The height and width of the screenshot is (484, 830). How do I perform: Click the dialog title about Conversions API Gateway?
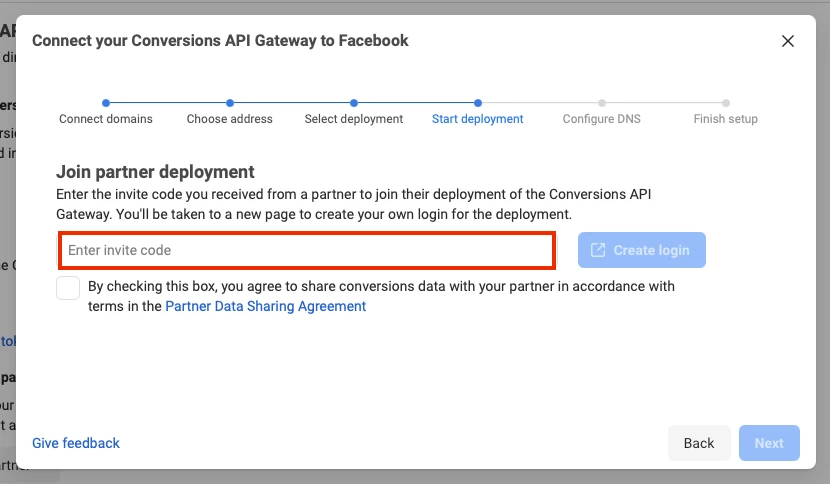click(x=220, y=41)
